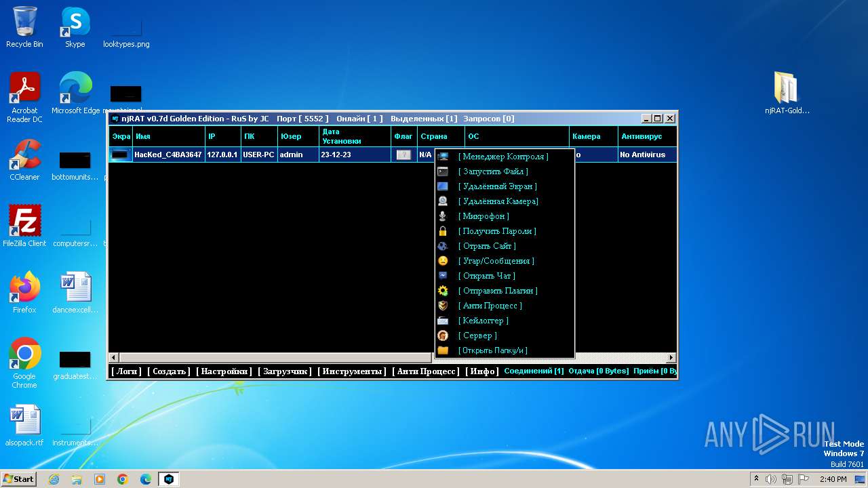Click the microphone icon in context menu
868x488 pixels.
point(443,216)
